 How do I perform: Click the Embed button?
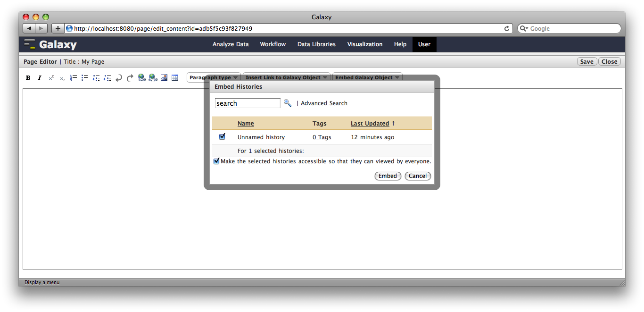click(388, 176)
